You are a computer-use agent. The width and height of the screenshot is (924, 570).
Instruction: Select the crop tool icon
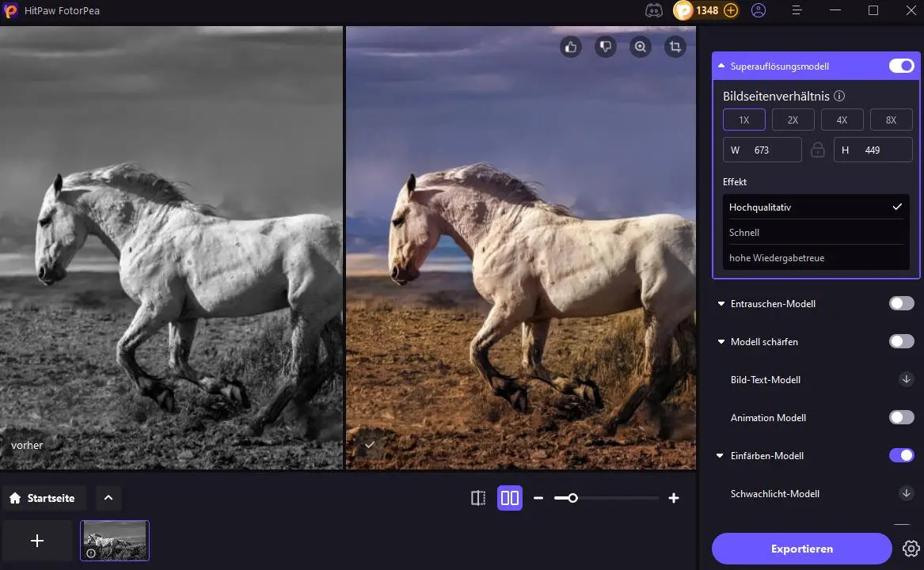675,47
